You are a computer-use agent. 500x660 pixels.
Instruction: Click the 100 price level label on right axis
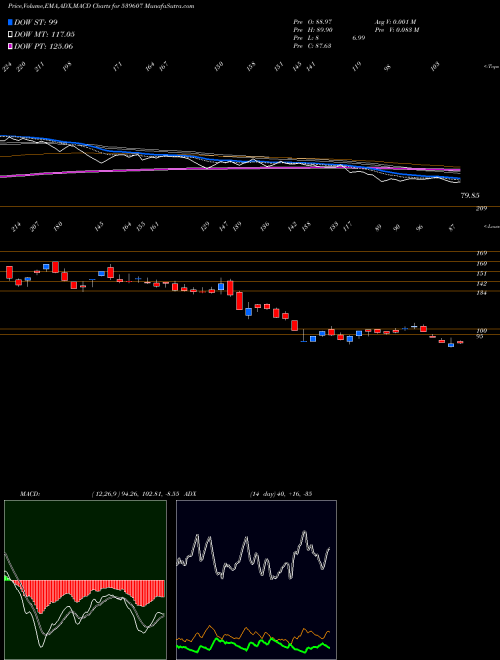[x=481, y=331]
